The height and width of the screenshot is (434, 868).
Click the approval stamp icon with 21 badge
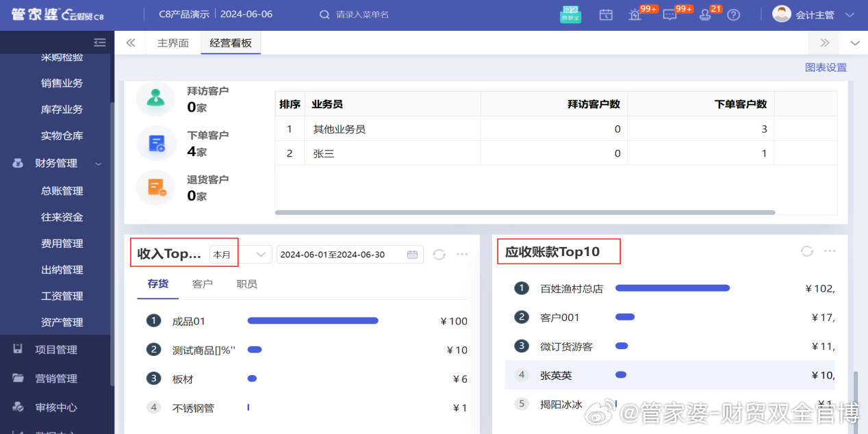[x=705, y=15]
